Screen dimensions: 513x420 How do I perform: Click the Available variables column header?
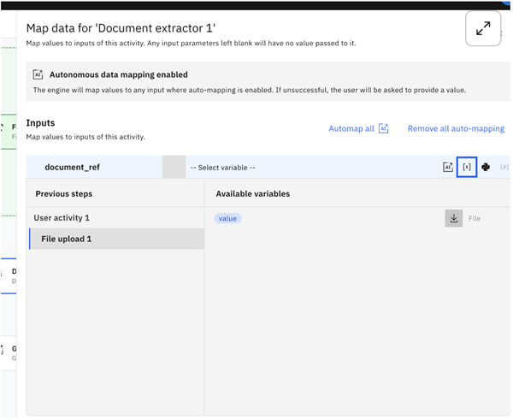click(x=252, y=194)
